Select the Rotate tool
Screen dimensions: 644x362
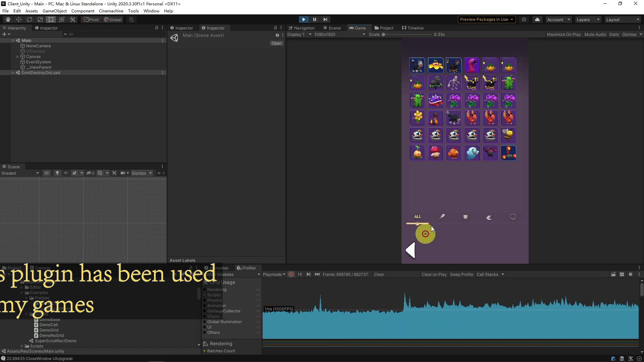click(30, 19)
